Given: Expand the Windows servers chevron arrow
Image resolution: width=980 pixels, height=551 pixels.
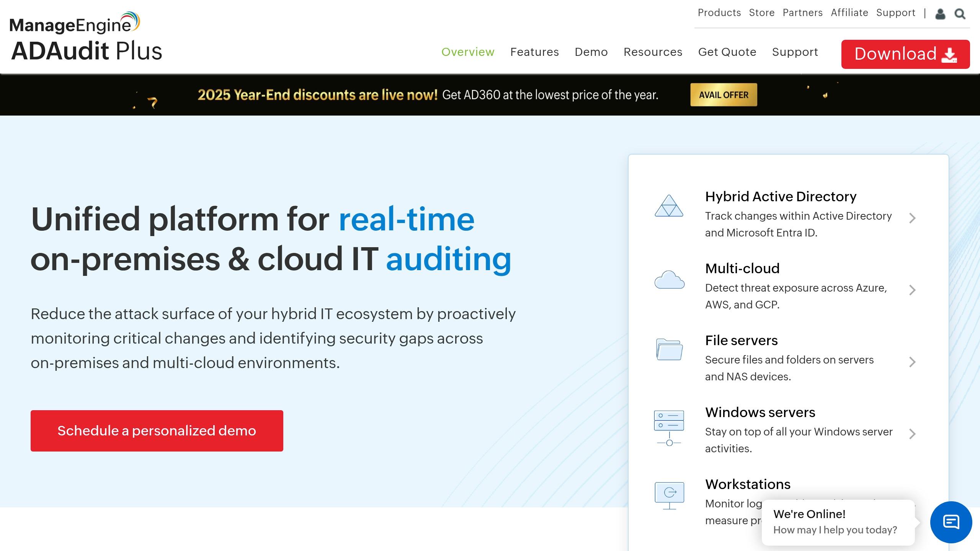Looking at the screenshot, I should (x=912, y=434).
